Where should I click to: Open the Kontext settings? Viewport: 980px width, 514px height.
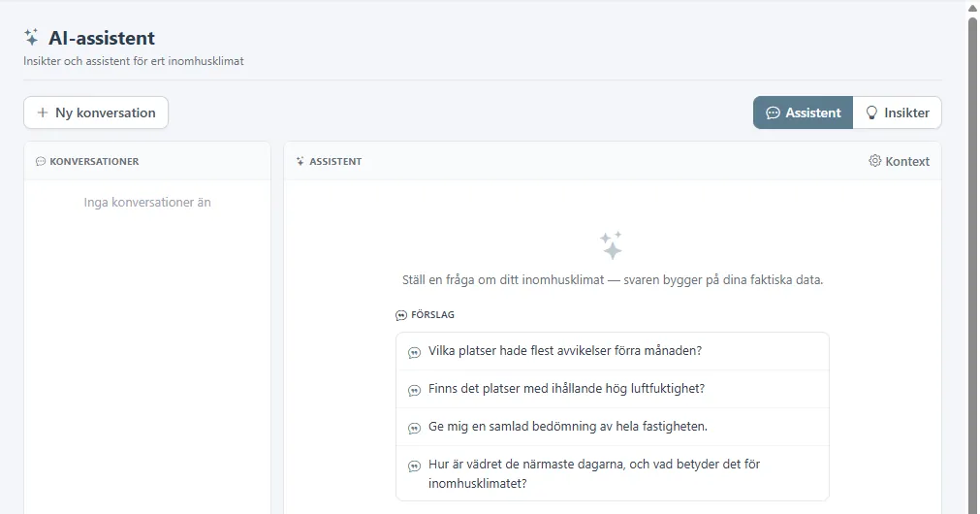[899, 161]
